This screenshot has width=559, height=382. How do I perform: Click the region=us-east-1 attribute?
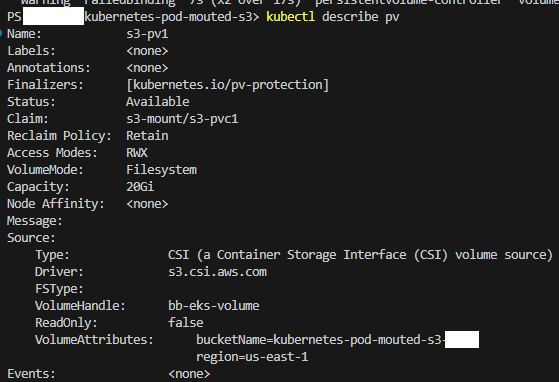click(252, 357)
